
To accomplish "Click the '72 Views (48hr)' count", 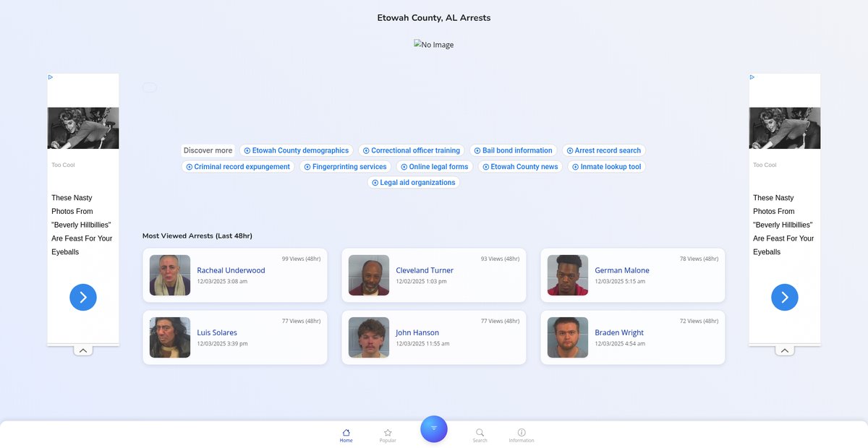I will (699, 321).
